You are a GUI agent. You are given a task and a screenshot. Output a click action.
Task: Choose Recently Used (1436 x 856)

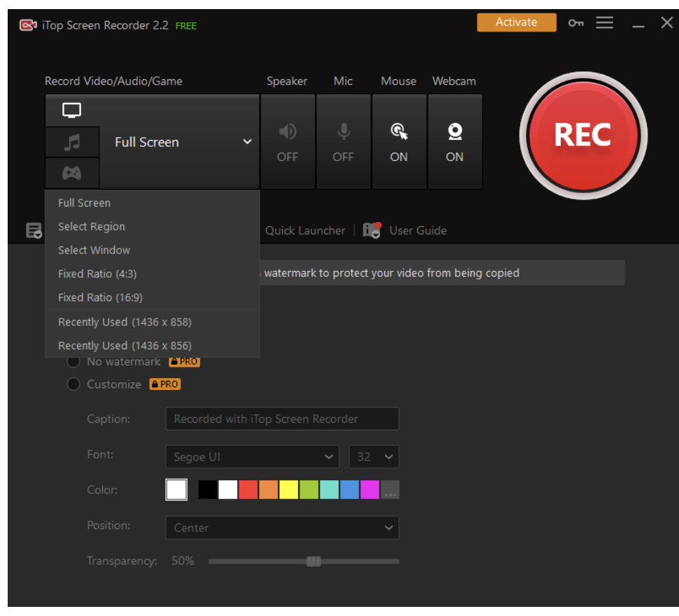click(x=153, y=345)
